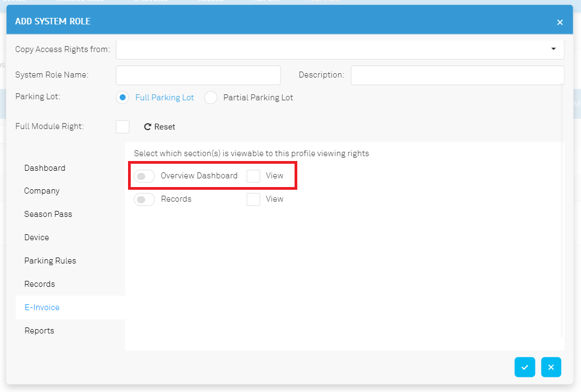This screenshot has width=581, height=392.
Task: Select Full Parking Lot radio option
Action: (123, 98)
